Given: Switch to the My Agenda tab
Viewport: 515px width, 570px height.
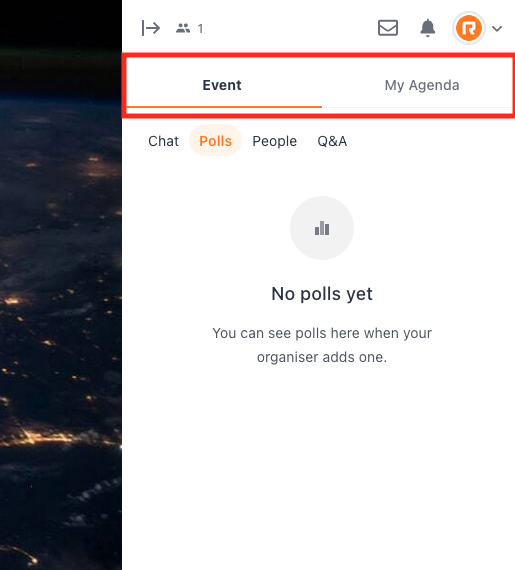Looking at the screenshot, I should coord(422,85).
